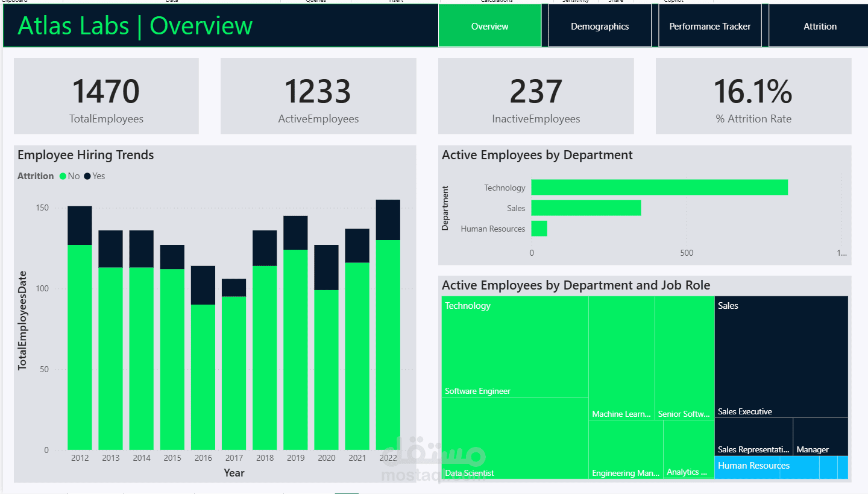Click the dark 'Yes' attrition legend marker
This screenshot has width=868, height=494.
pos(87,176)
